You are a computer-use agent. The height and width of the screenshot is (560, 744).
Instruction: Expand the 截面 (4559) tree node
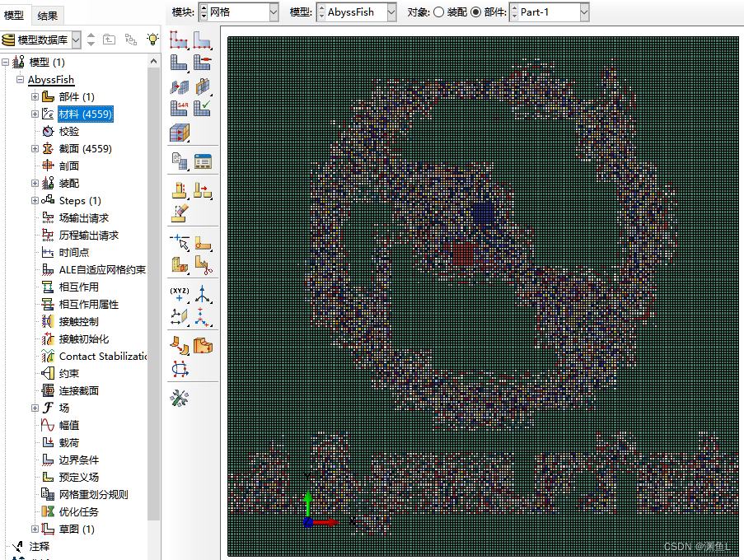coord(35,148)
